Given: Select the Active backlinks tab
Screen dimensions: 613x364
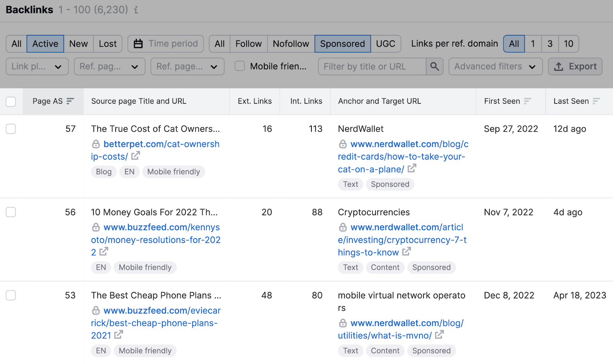Looking at the screenshot, I should point(45,44).
